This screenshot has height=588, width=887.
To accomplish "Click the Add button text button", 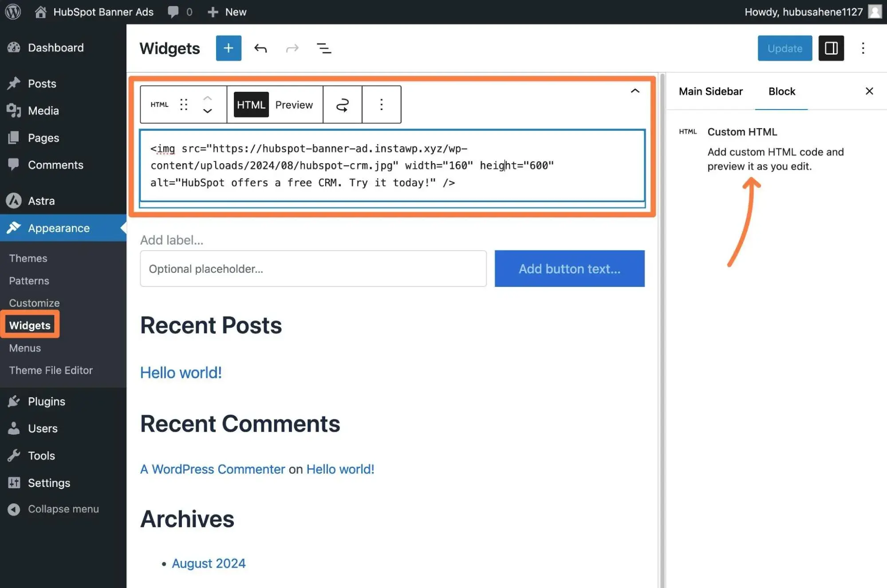I will pos(570,269).
